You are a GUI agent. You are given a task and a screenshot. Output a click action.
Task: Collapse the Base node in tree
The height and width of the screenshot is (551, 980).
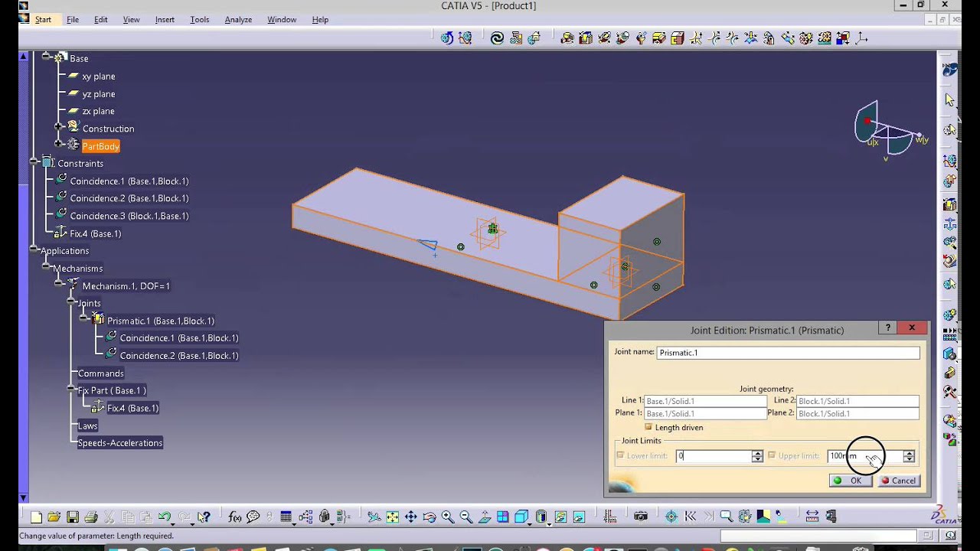(47, 57)
